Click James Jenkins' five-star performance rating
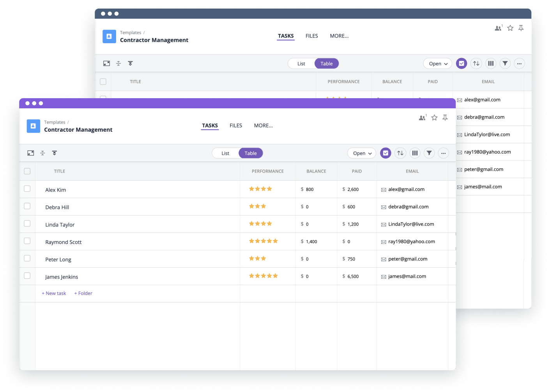Screen dimensions: 550x392 point(264,276)
